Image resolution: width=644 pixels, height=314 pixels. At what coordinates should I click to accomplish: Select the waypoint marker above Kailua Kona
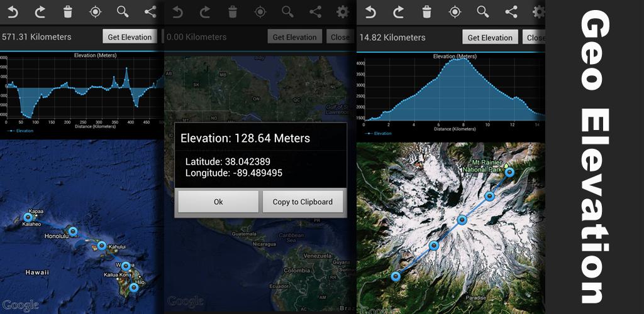[x=126, y=266]
